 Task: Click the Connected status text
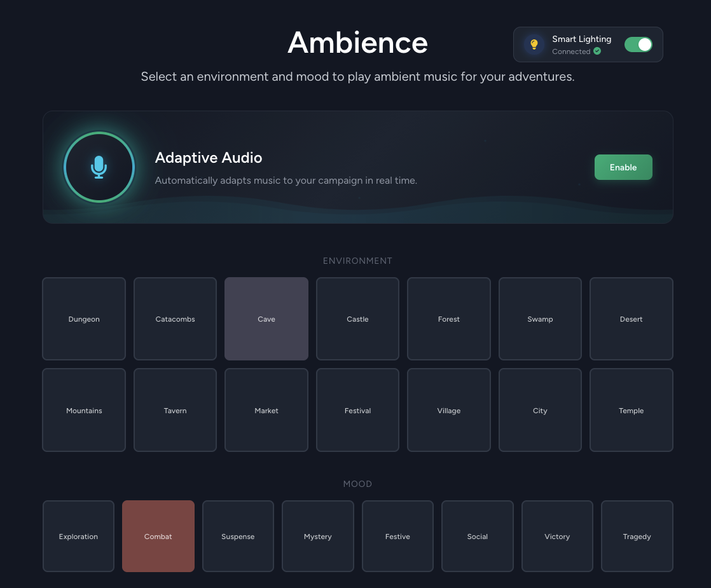[x=571, y=51]
